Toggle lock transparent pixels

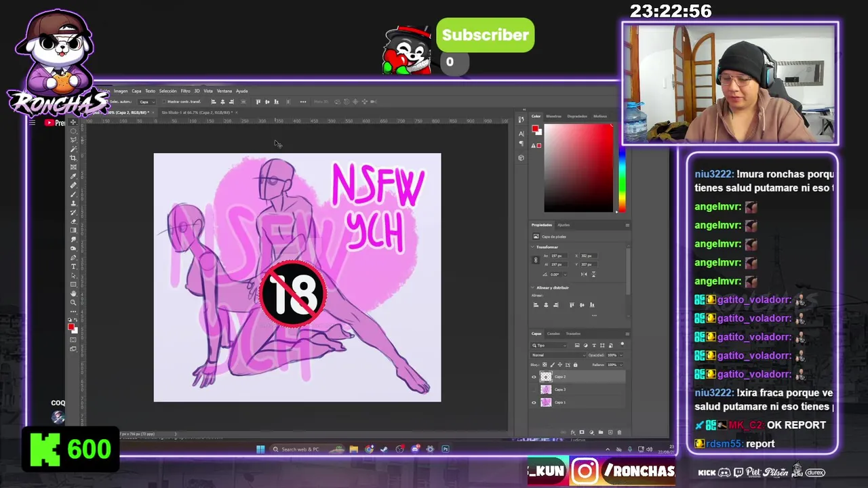pos(545,365)
